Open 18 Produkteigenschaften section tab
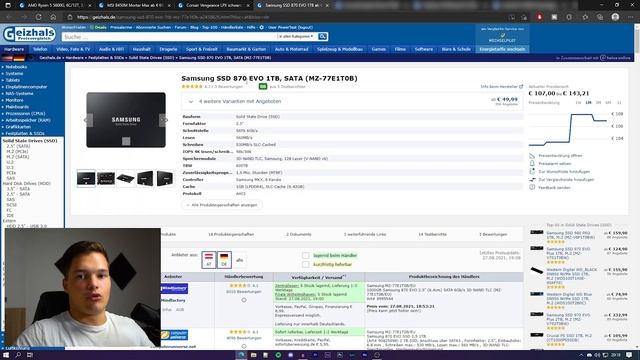 click(x=231, y=234)
